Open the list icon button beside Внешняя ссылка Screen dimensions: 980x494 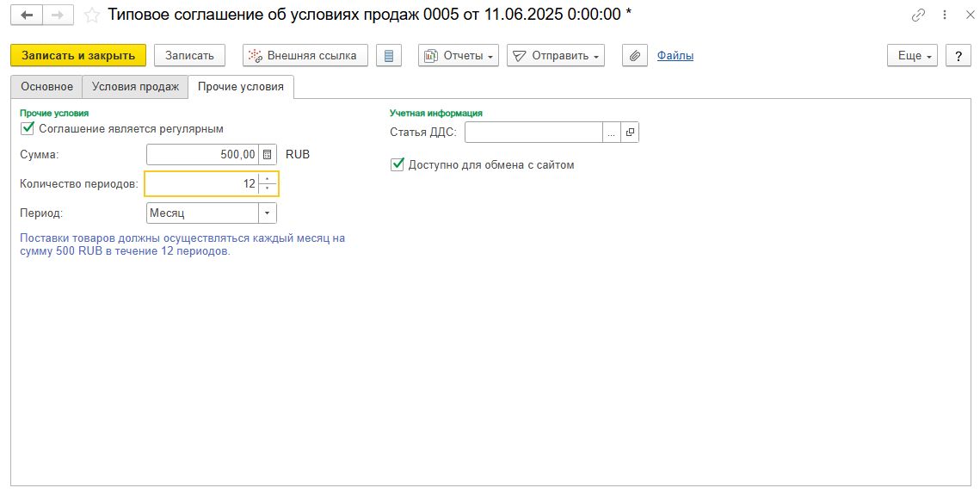point(389,56)
